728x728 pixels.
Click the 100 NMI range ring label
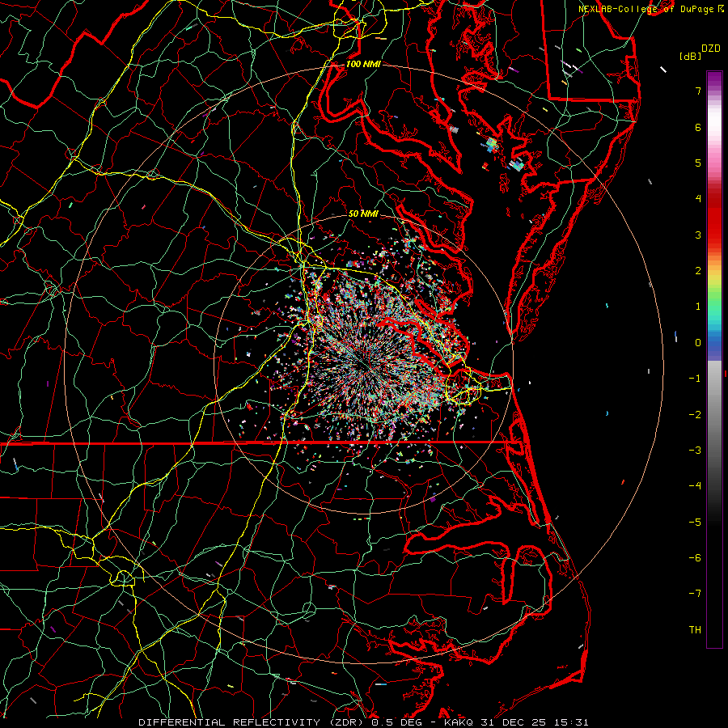[x=363, y=64]
